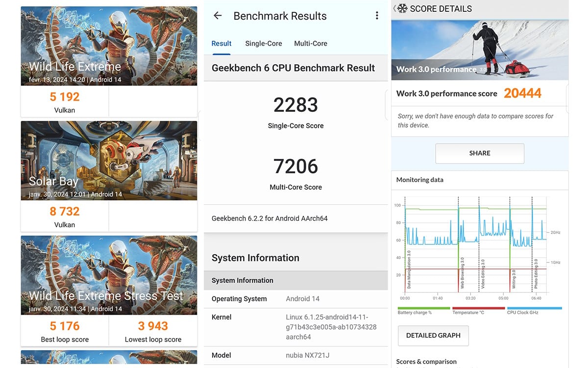Select the Web Browsing 3.0 graph marker
Screen dimensions: 588x368
point(462,272)
